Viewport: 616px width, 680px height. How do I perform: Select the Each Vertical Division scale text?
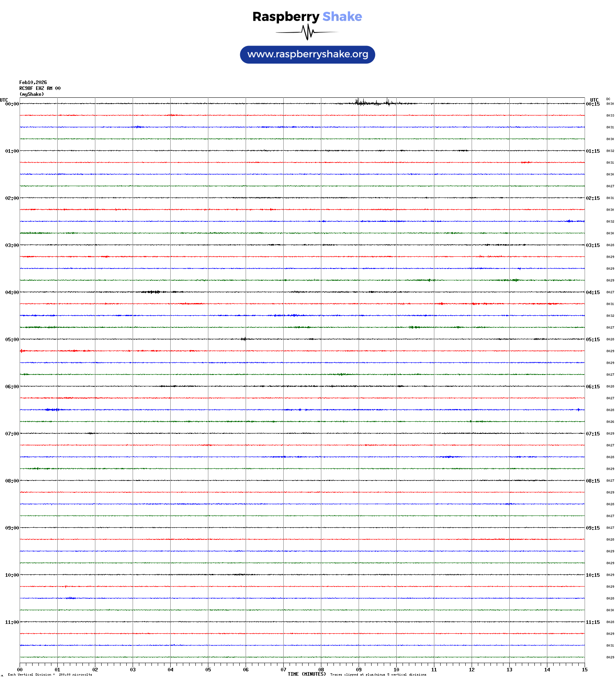[50, 675]
